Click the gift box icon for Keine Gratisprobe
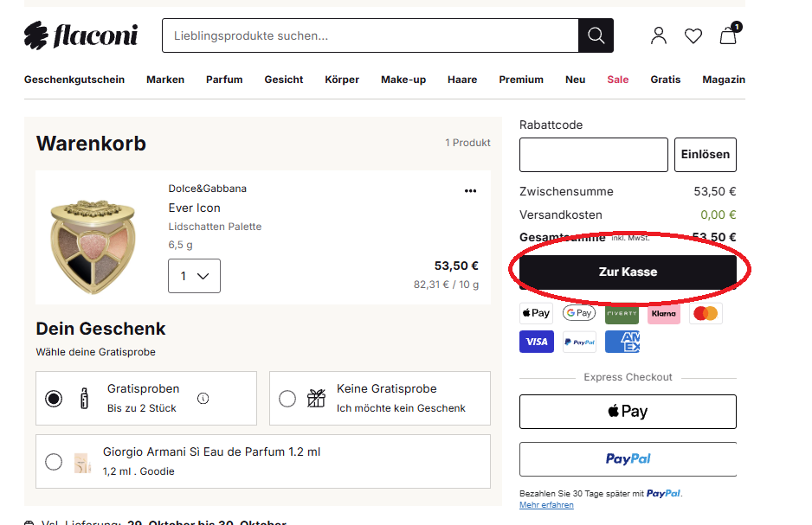This screenshot has width=812, height=525. tap(317, 398)
